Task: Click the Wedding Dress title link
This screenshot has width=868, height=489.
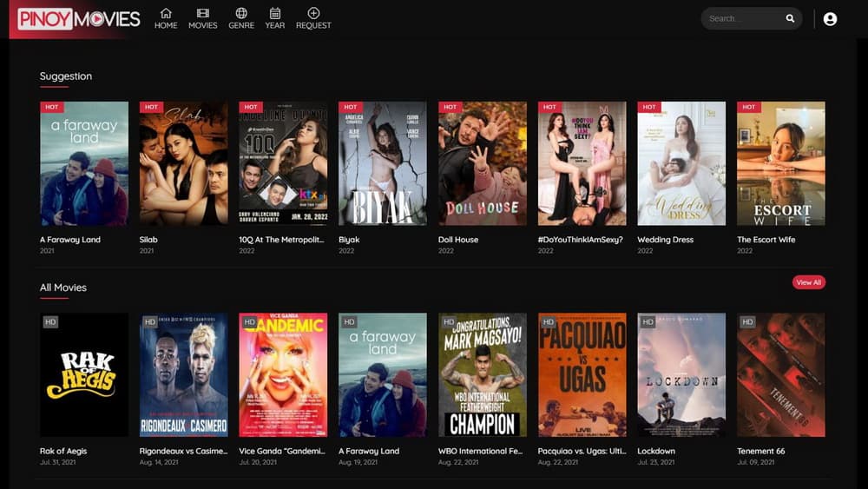Action: point(665,240)
